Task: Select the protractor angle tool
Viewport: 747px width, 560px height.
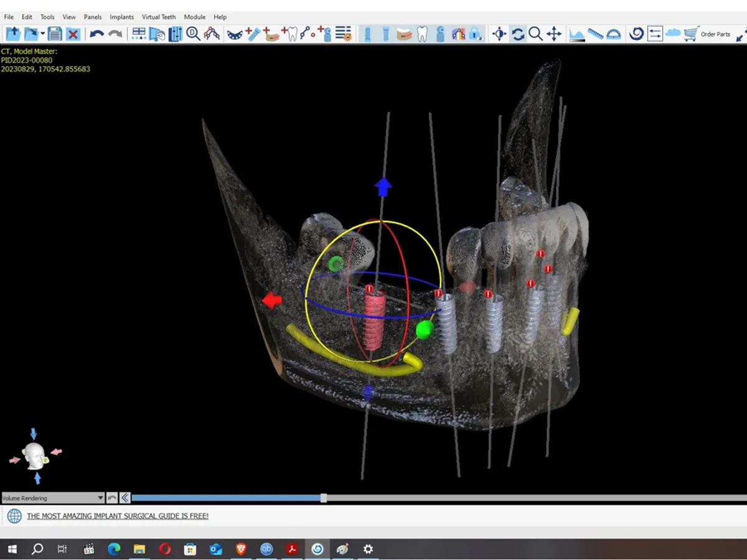Action: pos(613,34)
